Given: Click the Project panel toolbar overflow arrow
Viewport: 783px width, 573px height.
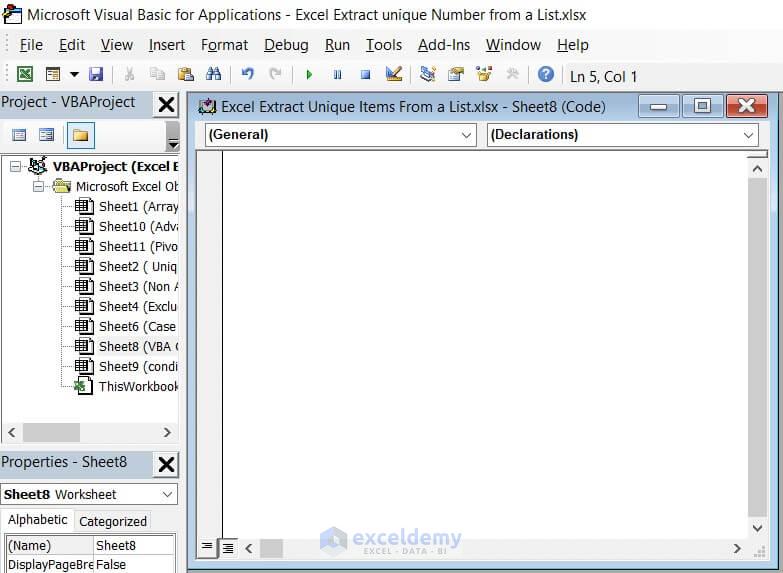Looking at the screenshot, I should pos(173,136).
